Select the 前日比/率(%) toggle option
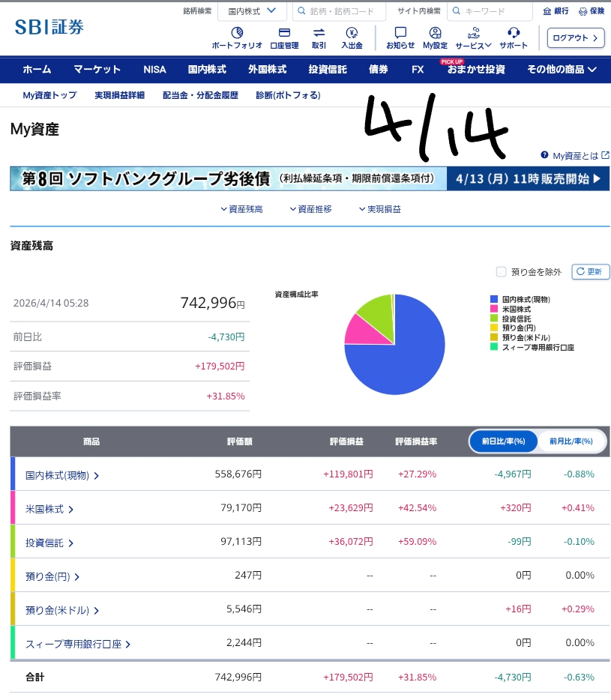This screenshot has height=700, width=611. coord(504,441)
